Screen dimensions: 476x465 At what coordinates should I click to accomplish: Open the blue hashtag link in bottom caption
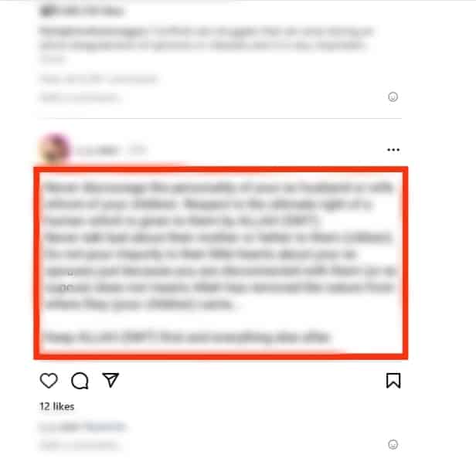(105, 426)
